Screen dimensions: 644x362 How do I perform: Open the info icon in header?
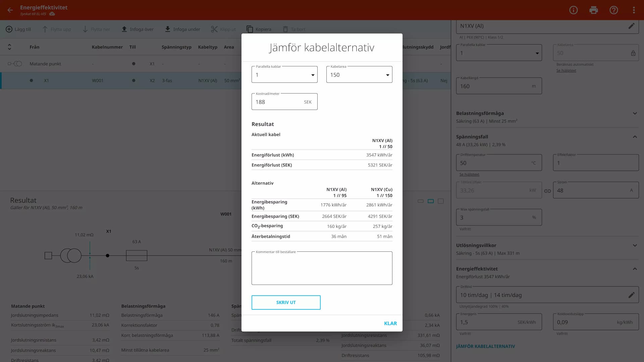click(x=574, y=10)
